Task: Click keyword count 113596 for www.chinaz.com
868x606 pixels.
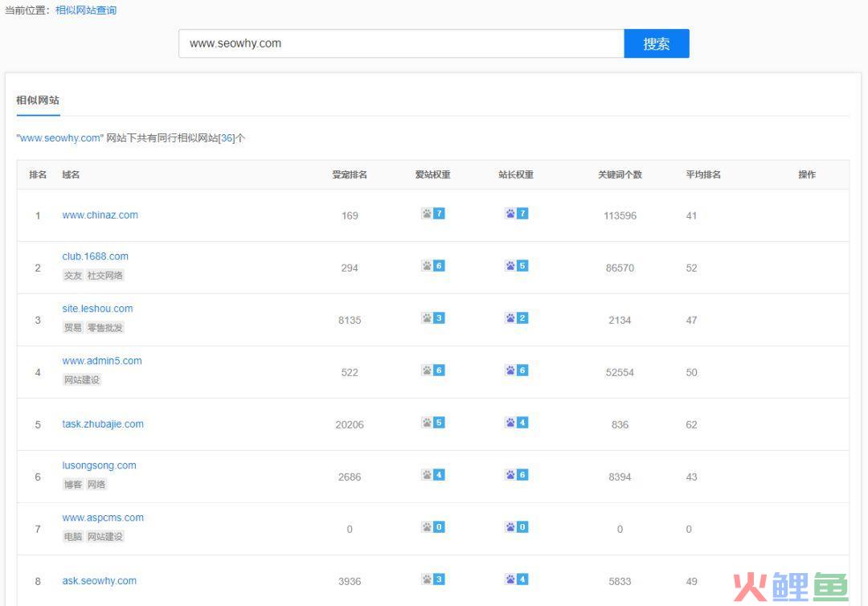Action: [x=620, y=216]
